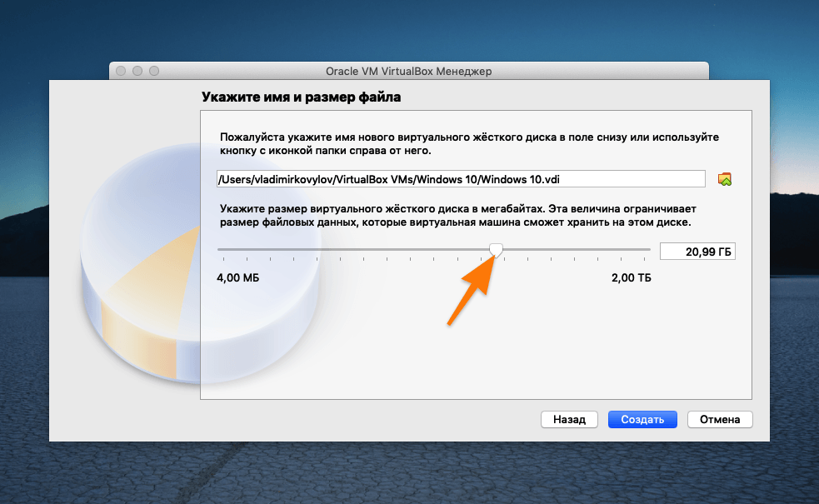Edit the 20,99 ГБ size field

coord(697,252)
